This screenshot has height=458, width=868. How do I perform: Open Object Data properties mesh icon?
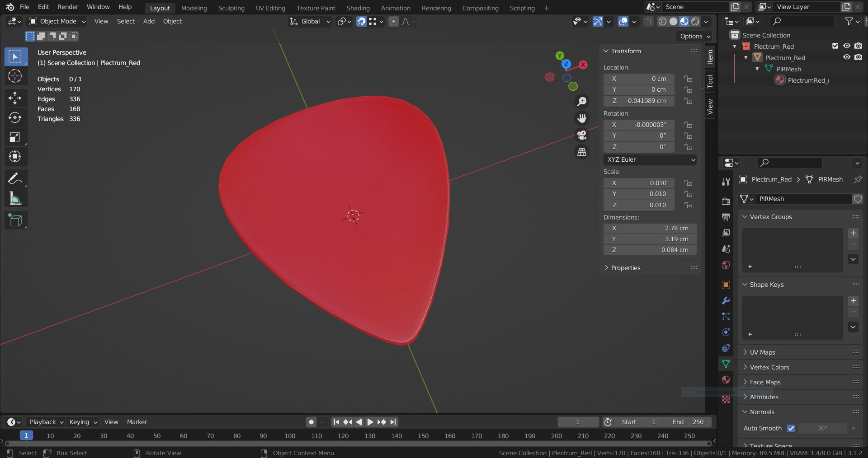(726, 364)
